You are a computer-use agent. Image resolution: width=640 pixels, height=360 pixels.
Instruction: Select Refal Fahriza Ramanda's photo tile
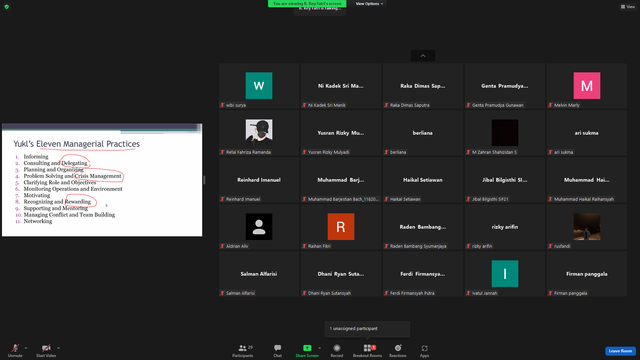[x=259, y=133]
